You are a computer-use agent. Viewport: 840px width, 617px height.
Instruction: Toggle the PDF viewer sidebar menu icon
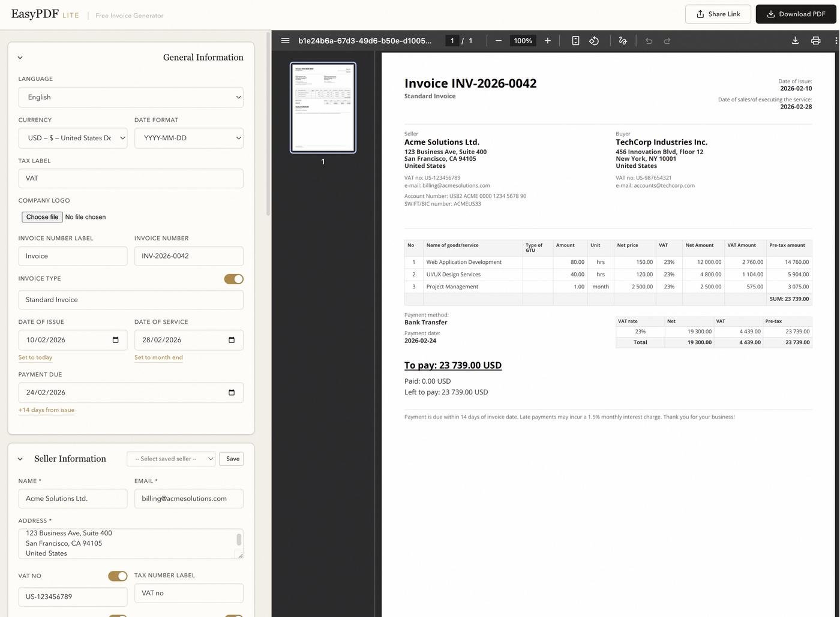coord(285,41)
